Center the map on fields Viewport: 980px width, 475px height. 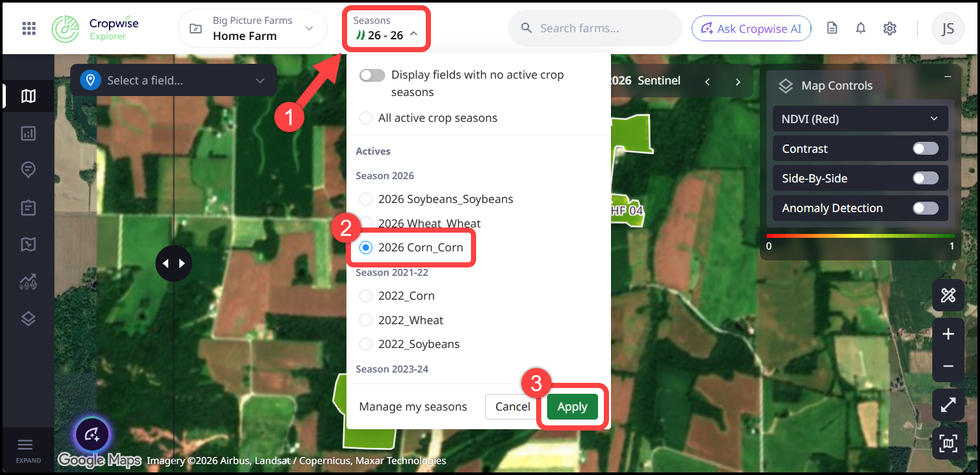pyautogui.click(x=948, y=443)
